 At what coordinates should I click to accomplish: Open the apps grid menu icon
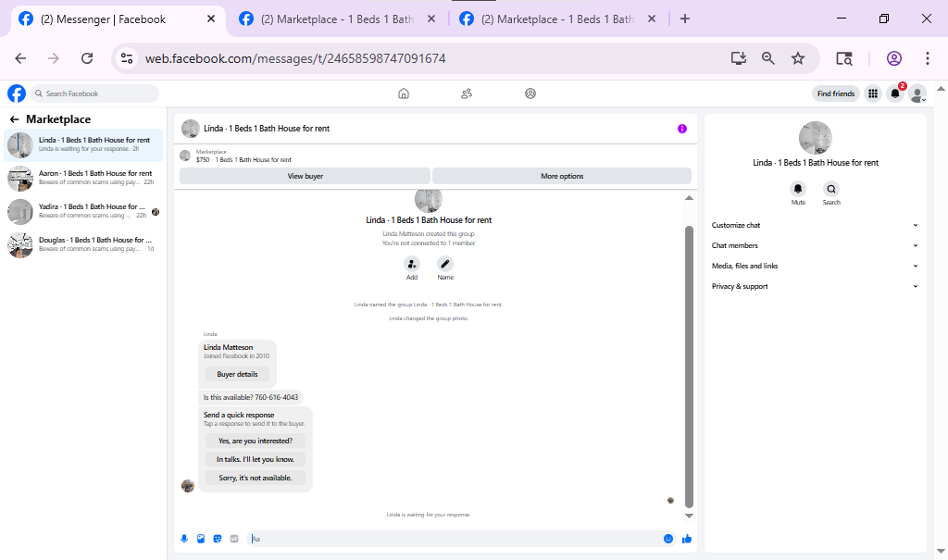(872, 93)
